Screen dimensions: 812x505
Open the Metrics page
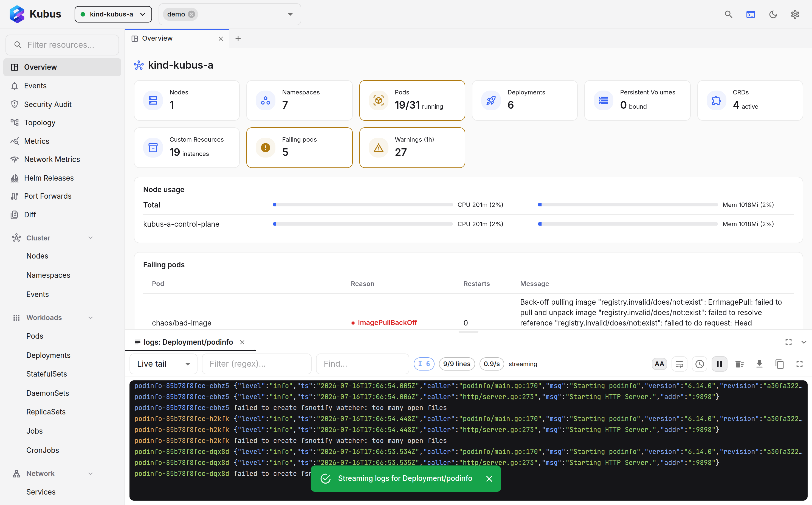point(62,141)
